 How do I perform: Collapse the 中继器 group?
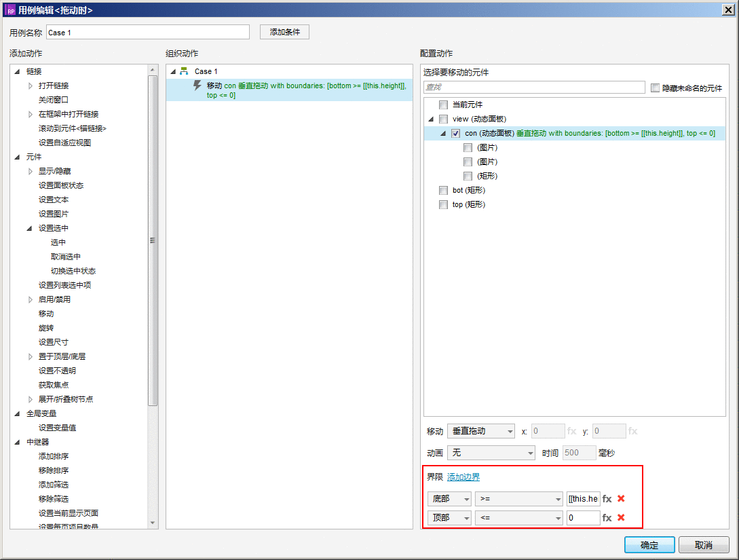point(17,442)
